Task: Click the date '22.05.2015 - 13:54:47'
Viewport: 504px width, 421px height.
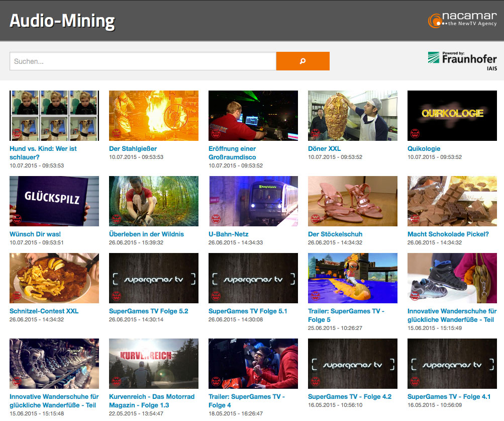Action: coord(136,413)
